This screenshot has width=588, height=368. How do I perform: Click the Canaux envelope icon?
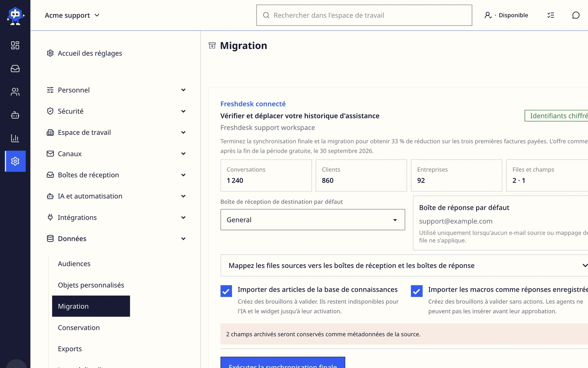point(50,153)
